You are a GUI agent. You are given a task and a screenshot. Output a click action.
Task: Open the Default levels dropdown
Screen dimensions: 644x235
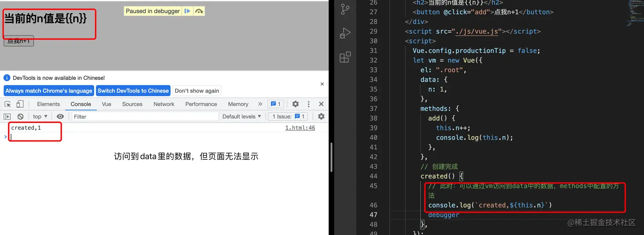click(x=241, y=116)
